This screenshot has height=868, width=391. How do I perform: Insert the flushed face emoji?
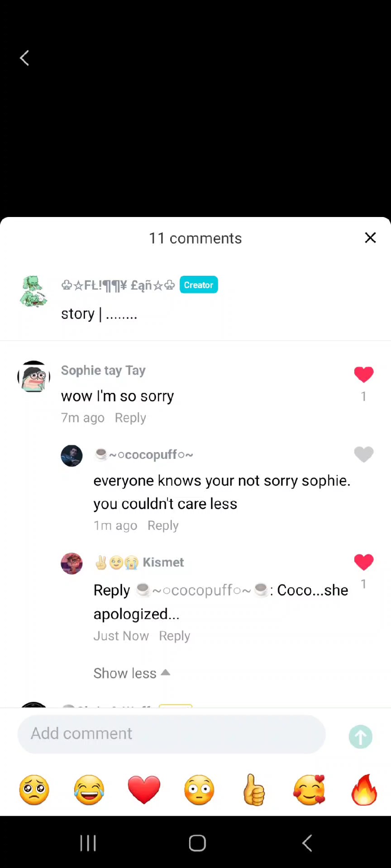coord(199,790)
